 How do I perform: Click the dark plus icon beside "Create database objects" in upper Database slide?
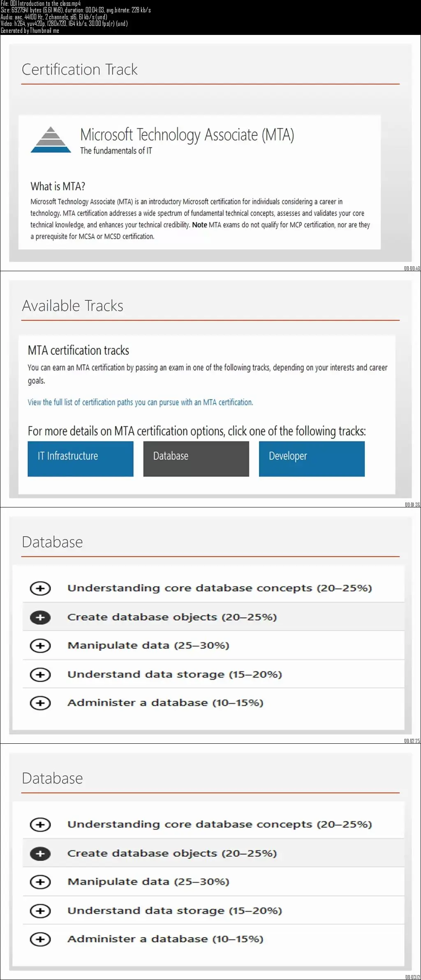(40, 617)
